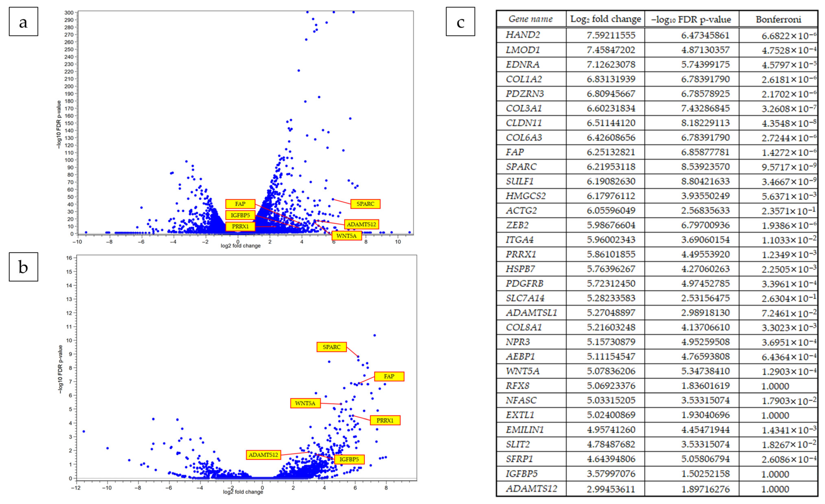825x504 pixels.
Task: Click the panel letter 'b' box
Action: pos(23,267)
